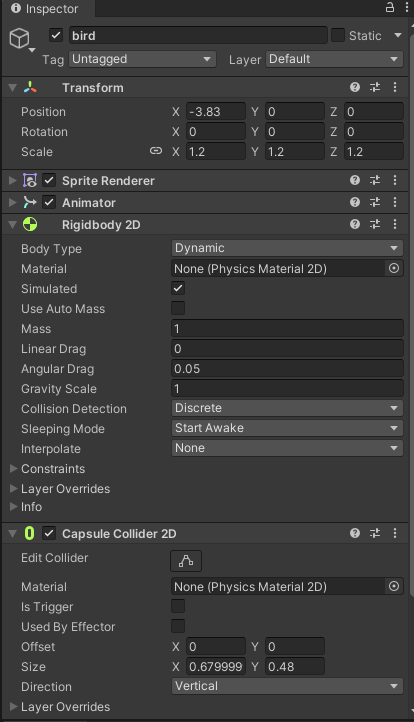
Task: Open the Collision Detection dropdown
Action: click(x=287, y=408)
